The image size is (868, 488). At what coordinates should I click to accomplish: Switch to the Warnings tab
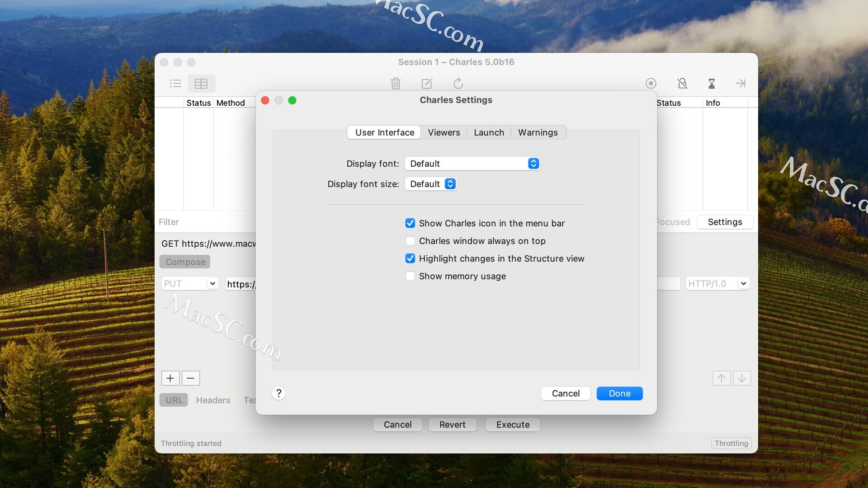pos(538,132)
